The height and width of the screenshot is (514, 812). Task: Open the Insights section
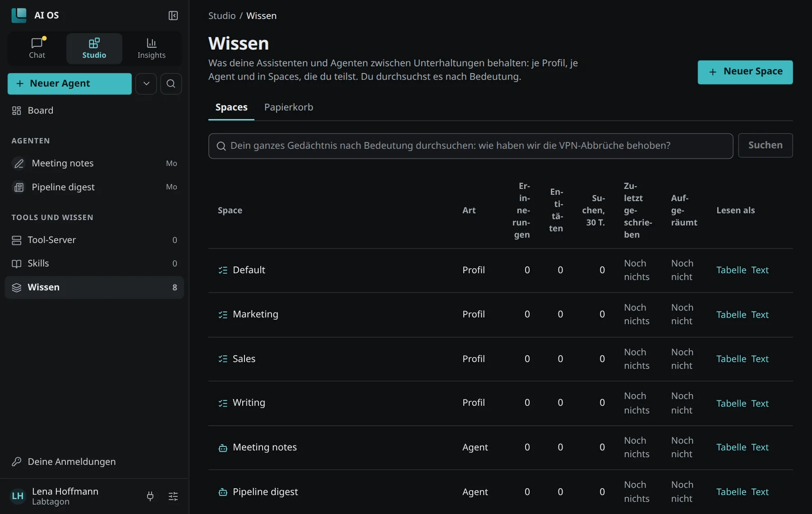point(152,48)
